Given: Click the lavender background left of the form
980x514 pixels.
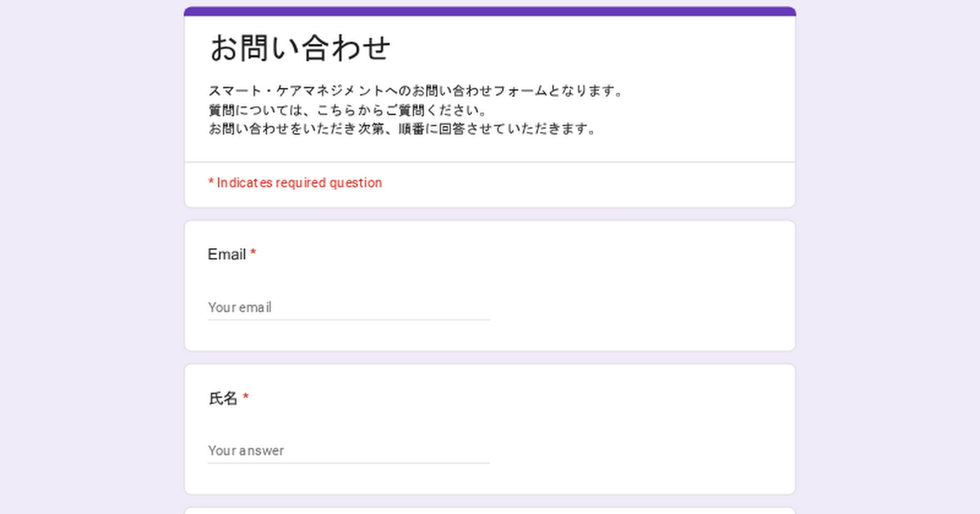Looking at the screenshot, I should click(x=90, y=261).
